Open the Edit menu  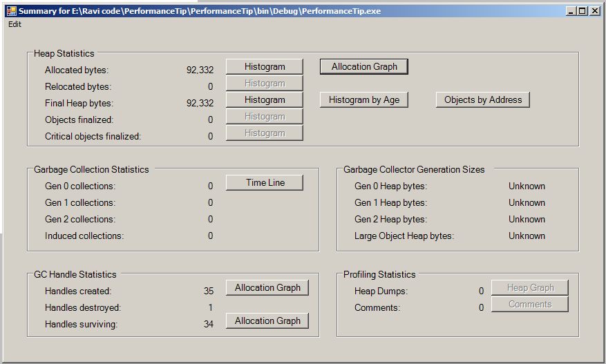[x=15, y=24]
